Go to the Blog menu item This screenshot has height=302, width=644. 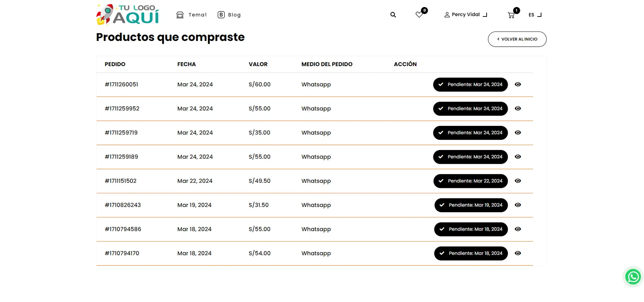[x=229, y=15]
